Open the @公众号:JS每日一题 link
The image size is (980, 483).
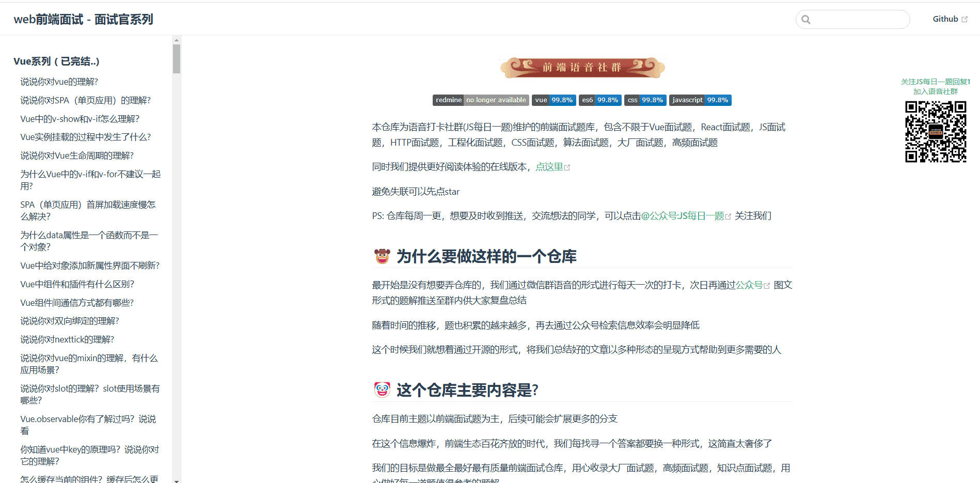pyautogui.click(x=683, y=216)
